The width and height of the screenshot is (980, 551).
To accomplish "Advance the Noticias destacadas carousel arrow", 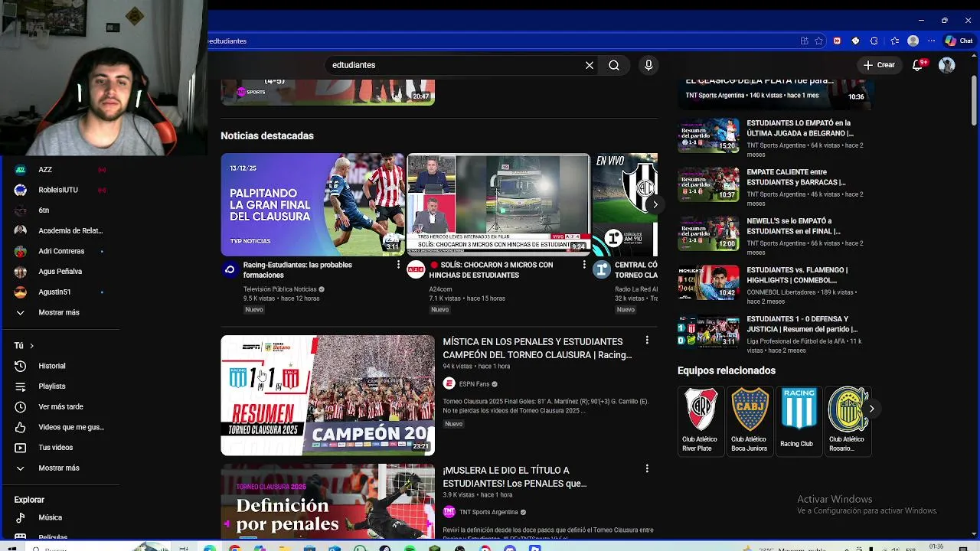I will 655,204.
